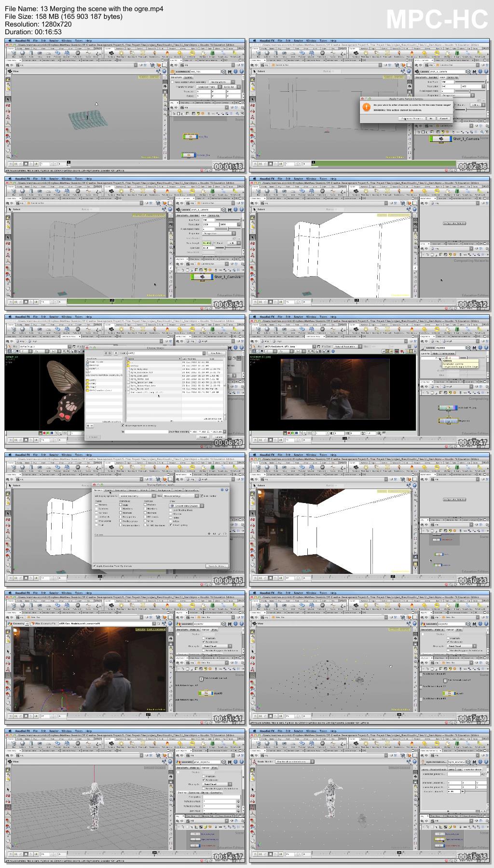Switch to the Geometry tab in Display Options
Screen dimensions: 494x868
click(x=120, y=490)
